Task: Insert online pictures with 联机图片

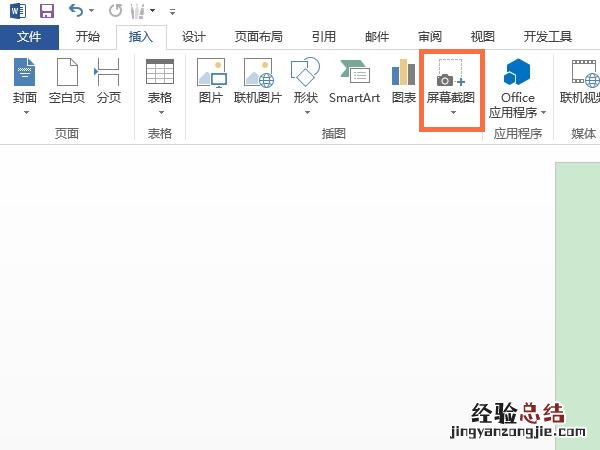Action: [258, 80]
